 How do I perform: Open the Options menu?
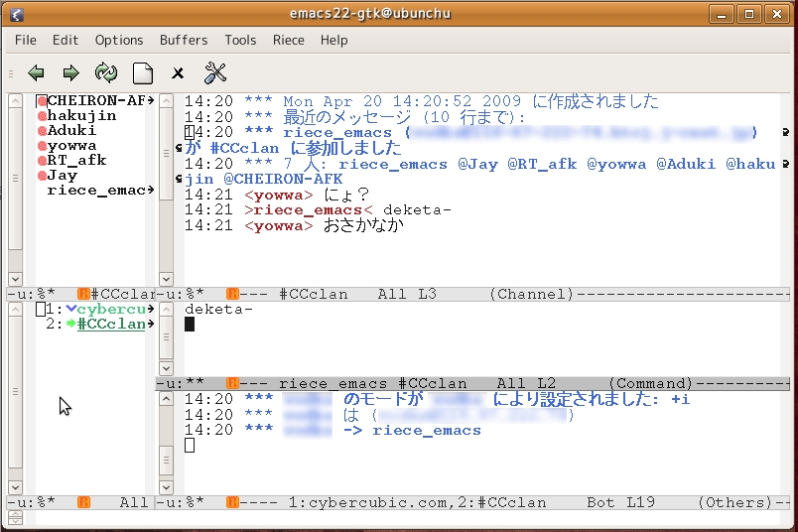[119, 40]
